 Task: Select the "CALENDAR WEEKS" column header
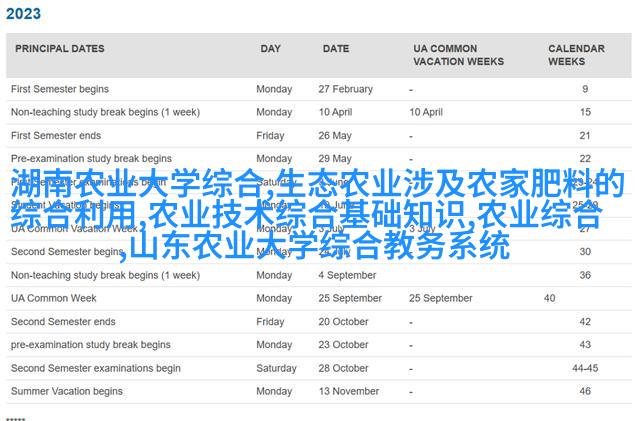(576, 55)
